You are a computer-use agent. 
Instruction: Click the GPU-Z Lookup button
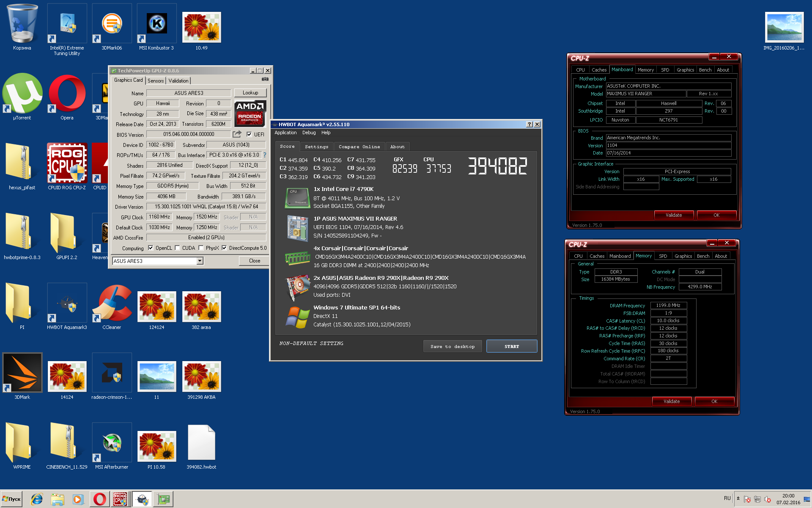[250, 93]
